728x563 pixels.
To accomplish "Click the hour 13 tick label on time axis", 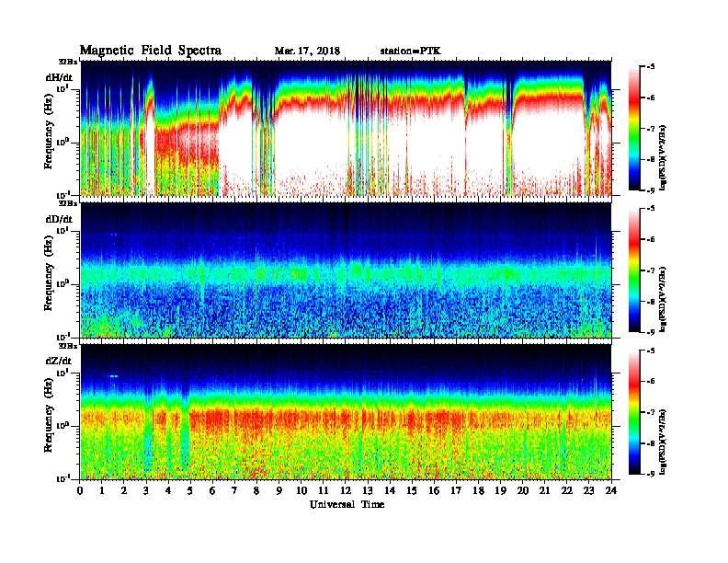I will point(368,490).
